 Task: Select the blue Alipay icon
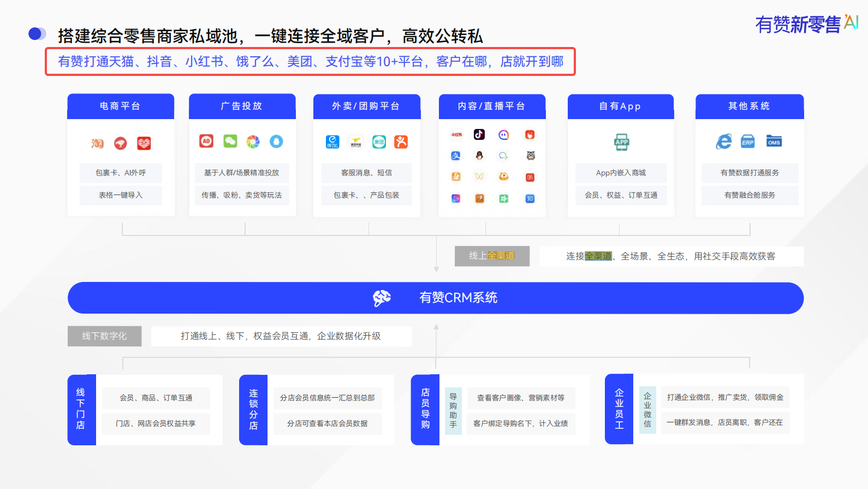point(456,156)
